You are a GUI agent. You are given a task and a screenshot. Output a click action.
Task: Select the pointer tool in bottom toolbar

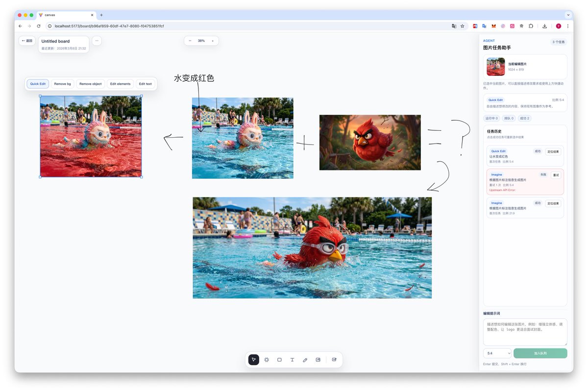254,360
